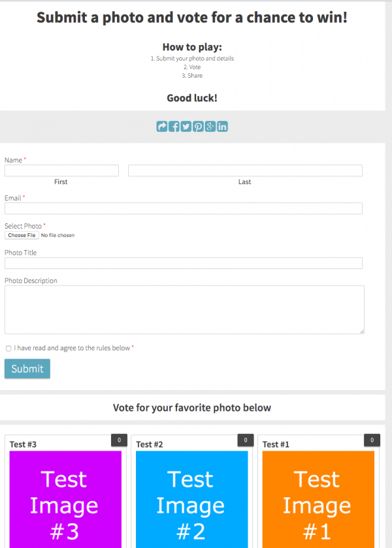The height and width of the screenshot is (548, 392).
Task: Focus the Photo Description text area
Action: click(x=184, y=310)
